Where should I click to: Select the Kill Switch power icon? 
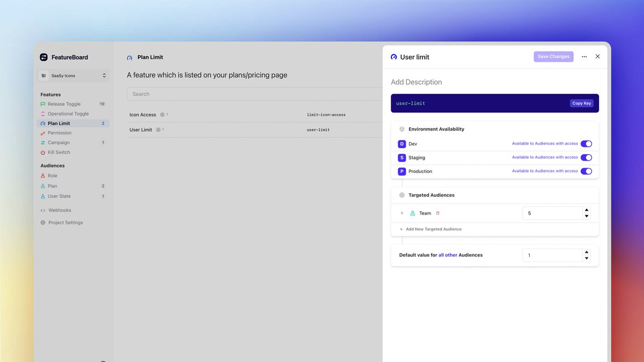pyautogui.click(x=42, y=152)
